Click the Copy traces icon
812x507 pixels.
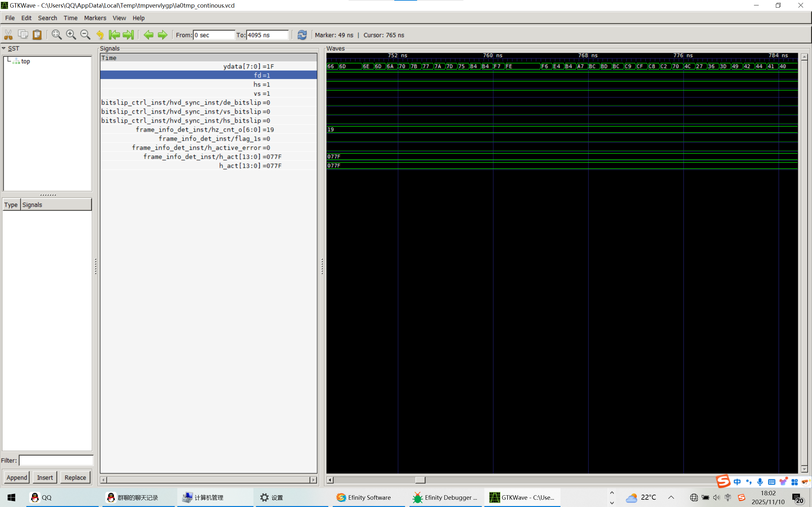click(x=23, y=35)
